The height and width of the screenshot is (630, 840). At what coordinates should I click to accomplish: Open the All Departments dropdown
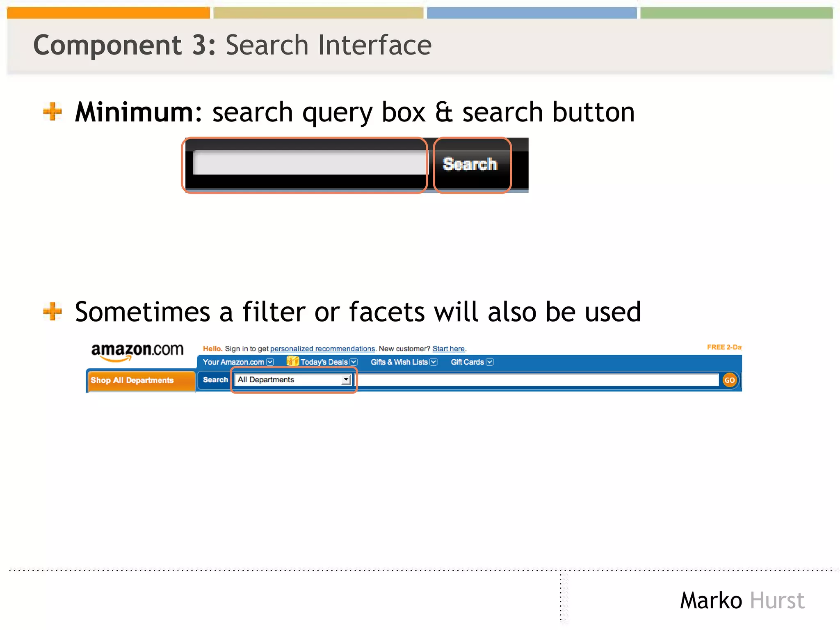pos(294,380)
